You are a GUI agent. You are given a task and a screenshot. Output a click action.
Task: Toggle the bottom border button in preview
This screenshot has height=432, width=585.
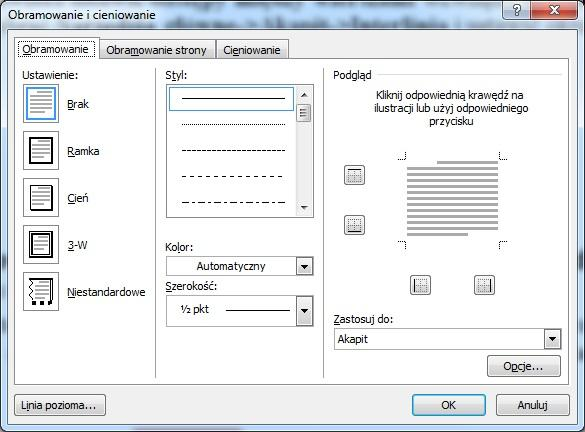pos(354,225)
